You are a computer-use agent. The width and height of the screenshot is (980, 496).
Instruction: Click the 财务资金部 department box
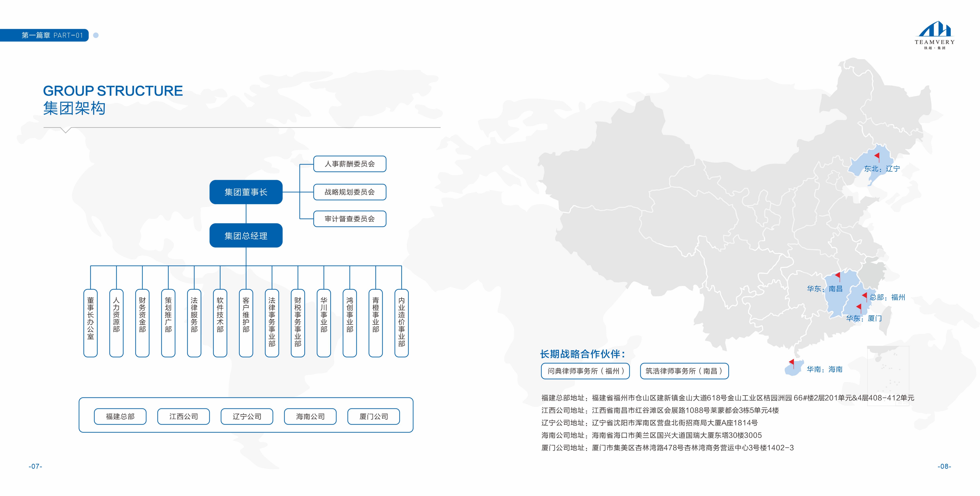tap(142, 323)
